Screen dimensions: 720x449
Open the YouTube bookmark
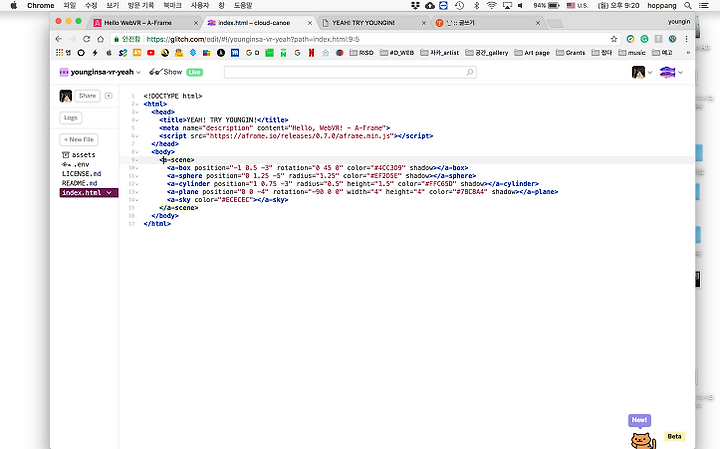(x=151, y=53)
